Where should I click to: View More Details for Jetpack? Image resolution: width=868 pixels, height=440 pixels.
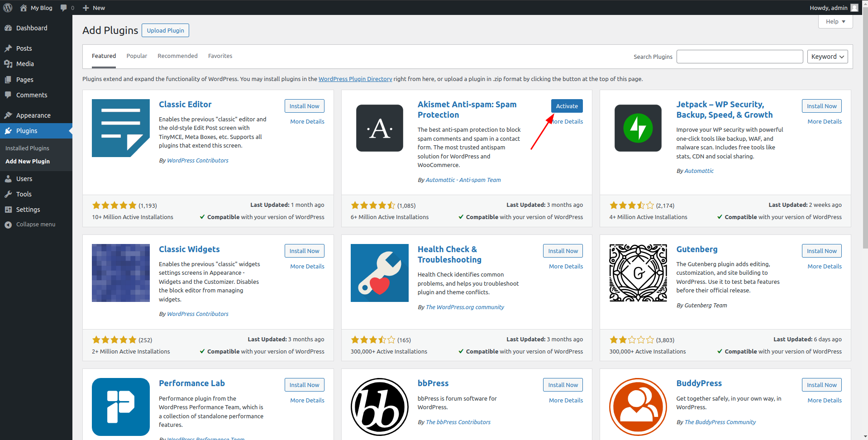coord(825,121)
